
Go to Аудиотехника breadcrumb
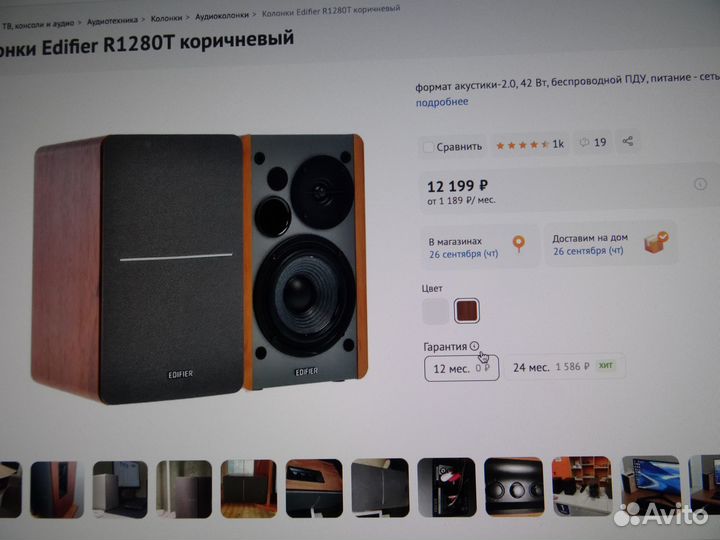coord(112,21)
